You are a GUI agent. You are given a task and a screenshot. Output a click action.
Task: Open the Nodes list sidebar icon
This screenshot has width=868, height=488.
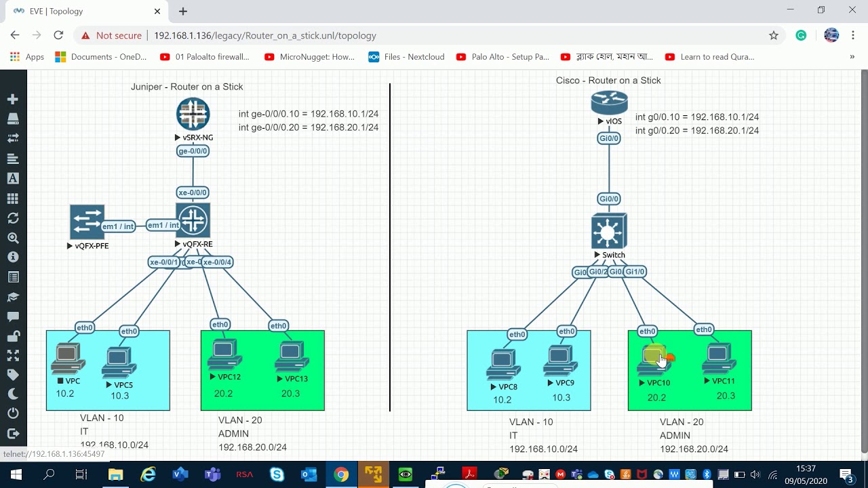(x=12, y=119)
